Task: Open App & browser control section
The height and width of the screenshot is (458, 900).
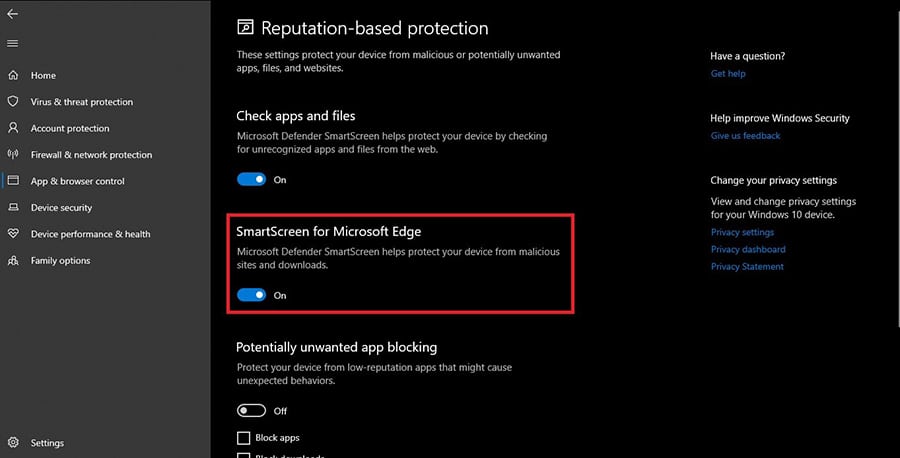Action: point(77,181)
